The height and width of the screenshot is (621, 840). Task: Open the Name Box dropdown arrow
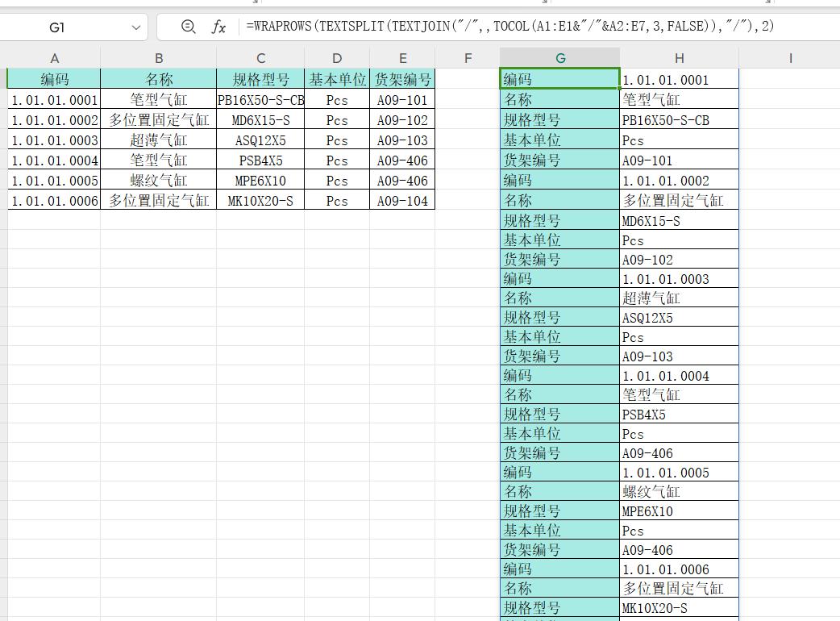(136, 27)
